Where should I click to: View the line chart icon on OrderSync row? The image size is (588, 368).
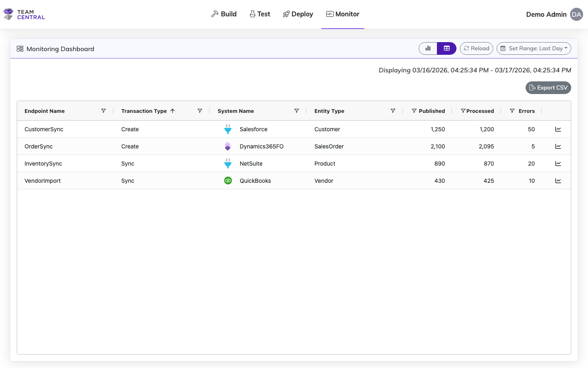[x=558, y=146]
